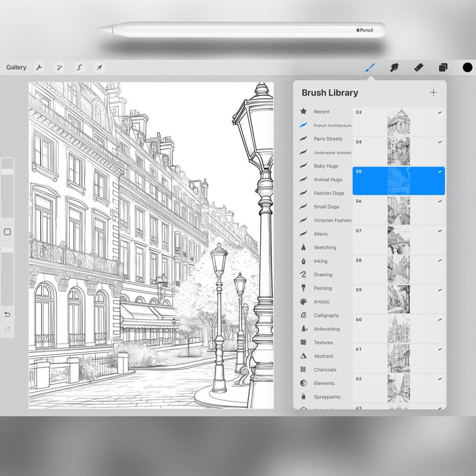Add new brush with plus button

(433, 92)
